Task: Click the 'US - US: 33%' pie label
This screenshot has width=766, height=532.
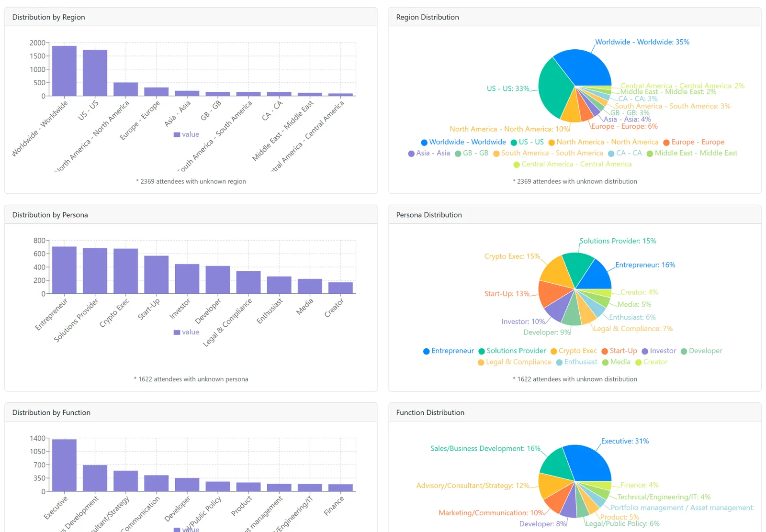Action: point(508,89)
